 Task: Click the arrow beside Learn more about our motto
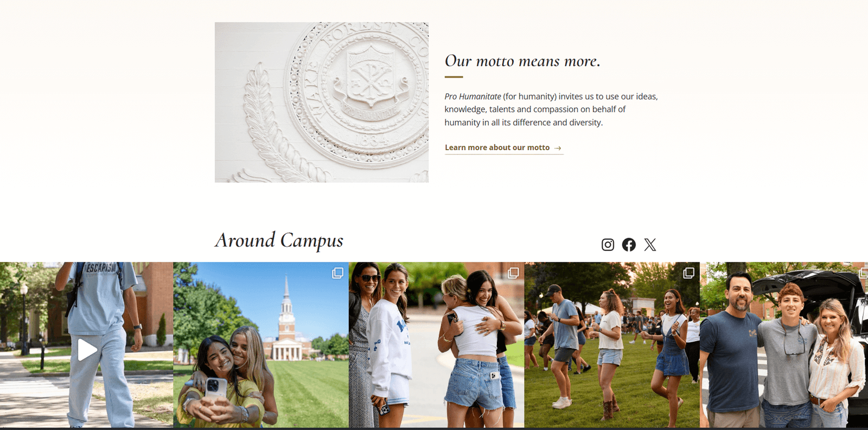[558, 148]
